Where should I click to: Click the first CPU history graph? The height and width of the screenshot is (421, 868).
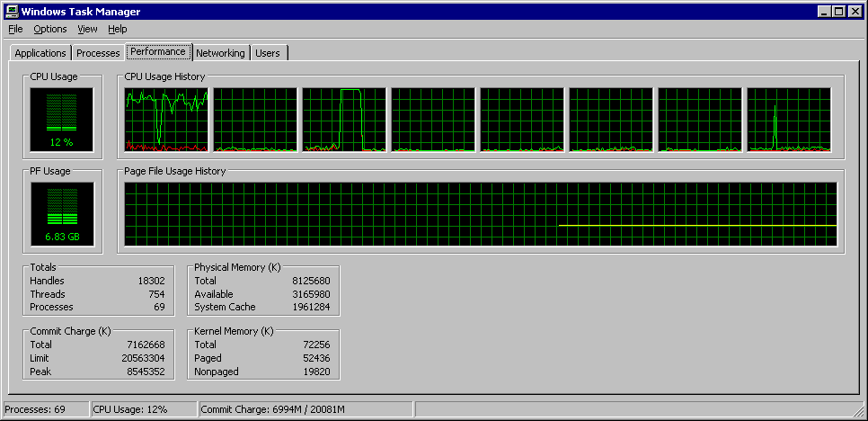coord(166,119)
